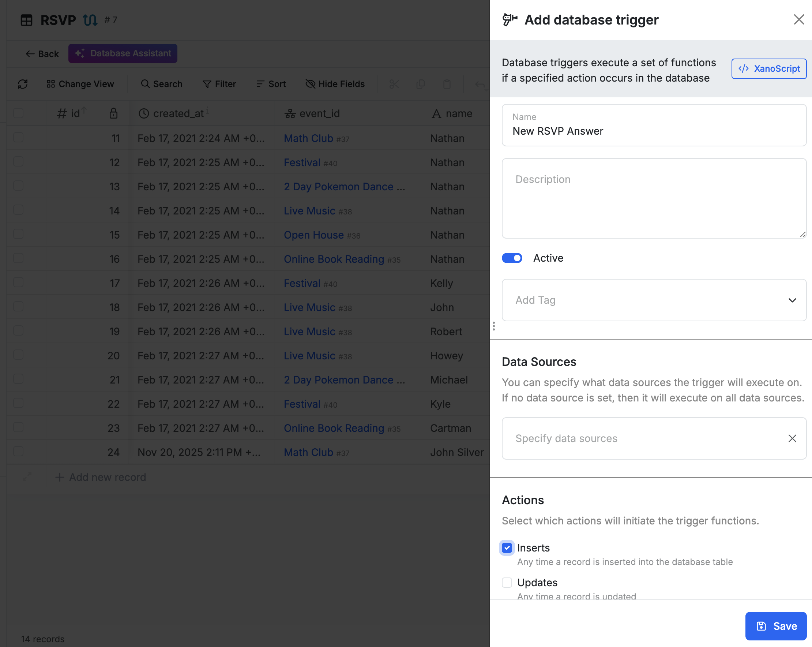
Task: Disable the Active toggle
Action: 511,258
